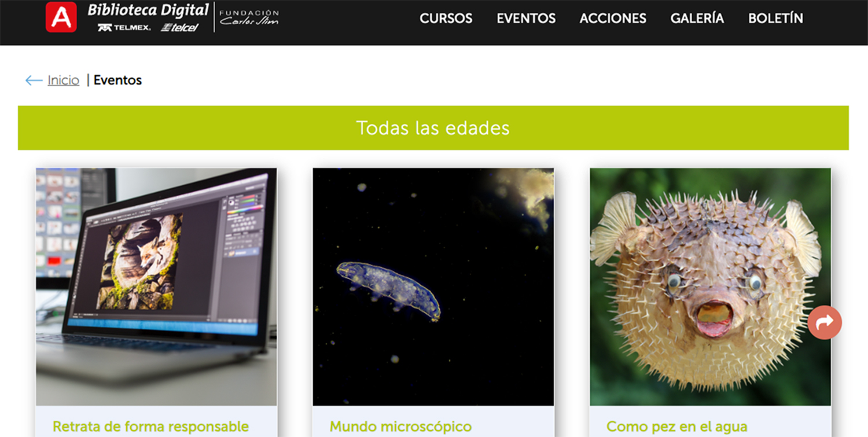
Task: Click the green "Todas las edades" banner
Action: [433, 128]
